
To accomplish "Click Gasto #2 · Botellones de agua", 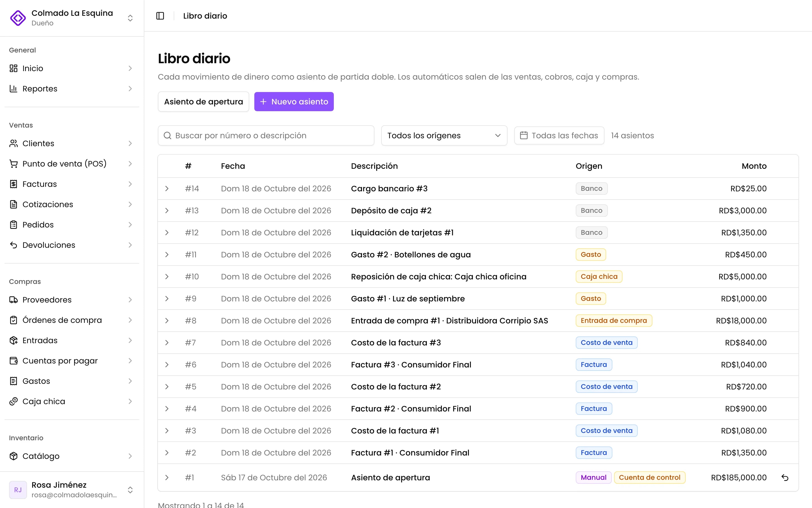I will 411,255.
